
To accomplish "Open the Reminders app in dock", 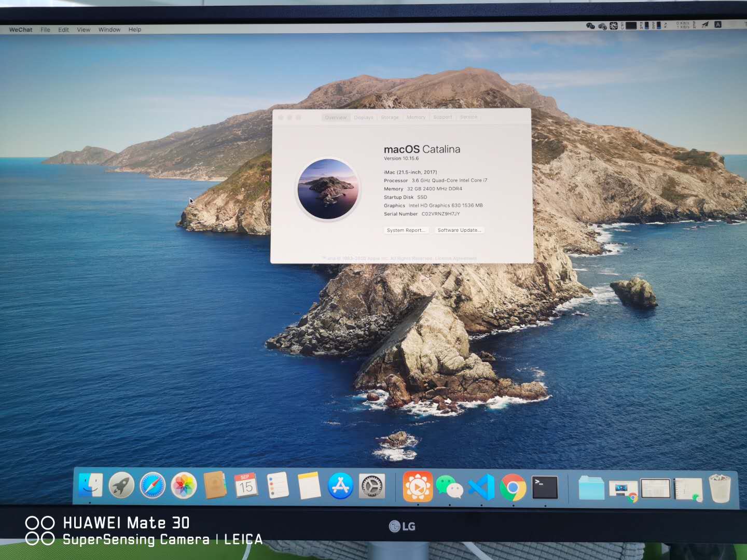I will click(x=278, y=486).
